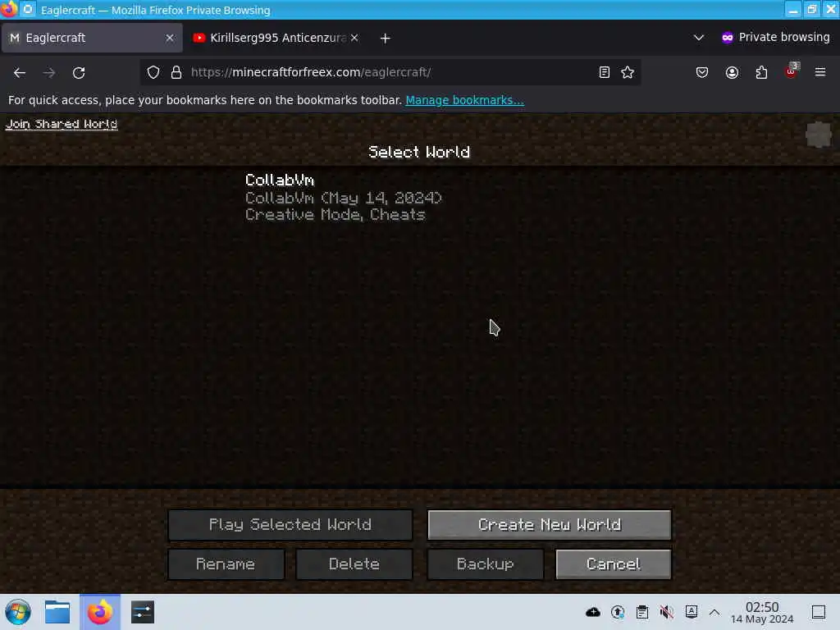Click the Rename button
Image resolution: width=840 pixels, height=630 pixels.
pos(226,564)
